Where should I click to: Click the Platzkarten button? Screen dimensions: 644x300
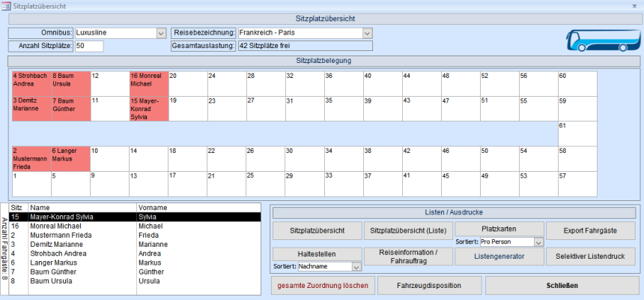pos(499,229)
